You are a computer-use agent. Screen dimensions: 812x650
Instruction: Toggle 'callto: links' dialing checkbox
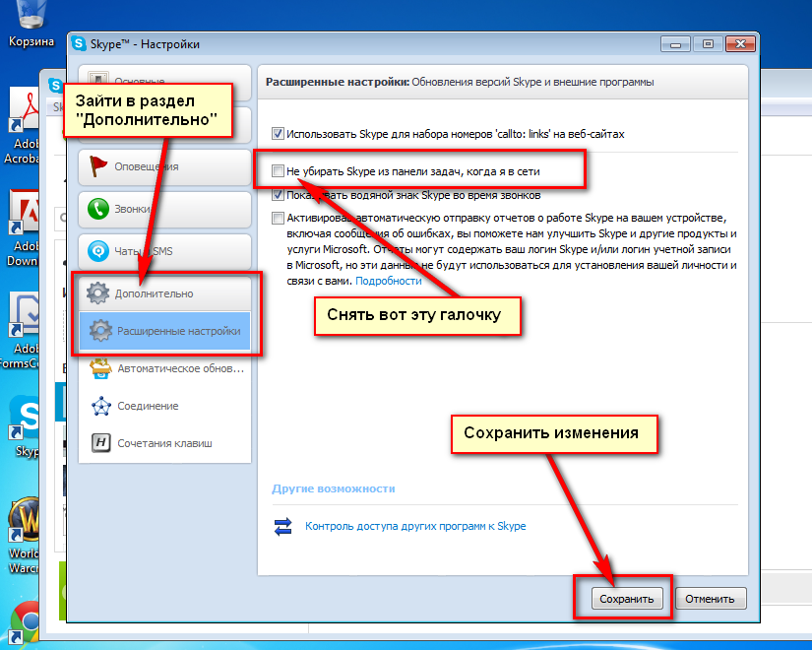(279, 134)
